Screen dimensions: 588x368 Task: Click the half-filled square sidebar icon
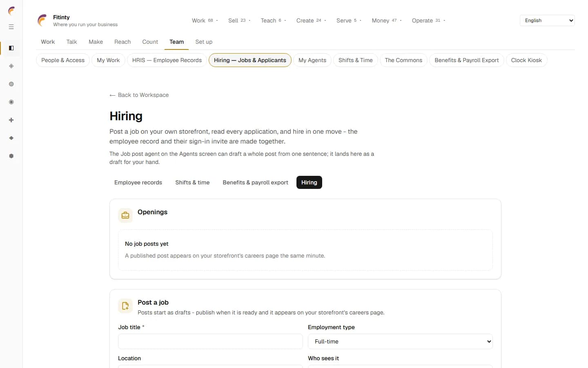pos(11,48)
